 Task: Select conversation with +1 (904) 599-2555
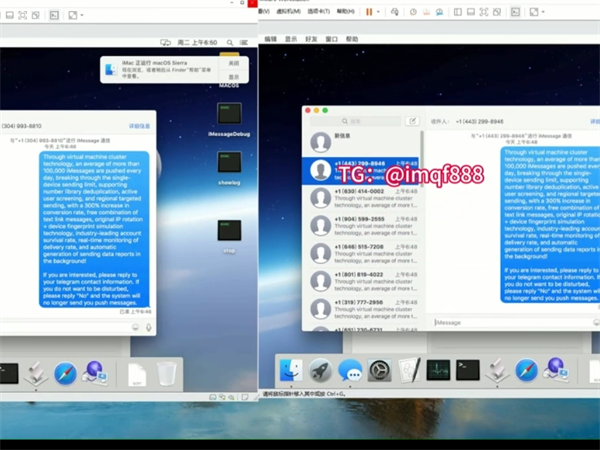coord(360,222)
